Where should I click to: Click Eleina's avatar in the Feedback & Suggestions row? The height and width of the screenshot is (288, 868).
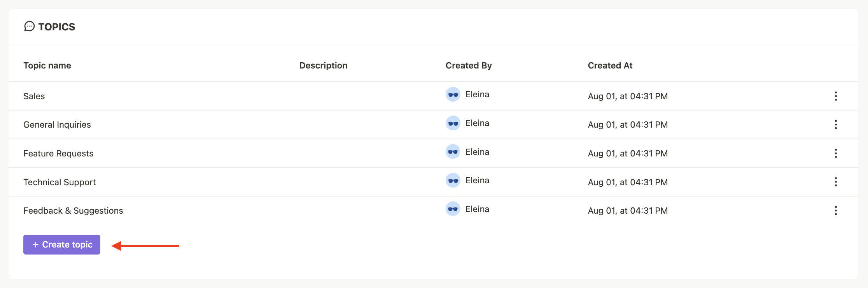click(x=453, y=209)
